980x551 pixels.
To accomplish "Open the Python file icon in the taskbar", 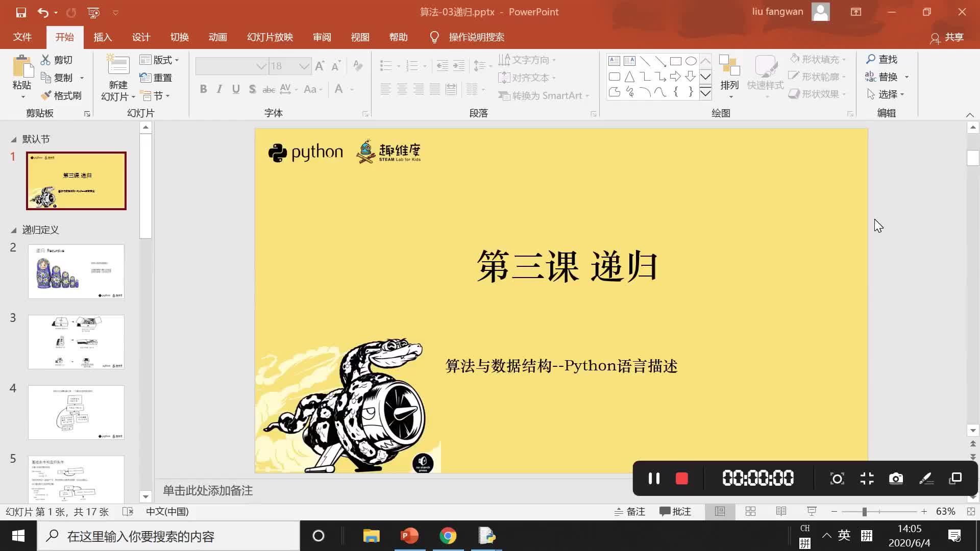I will (486, 536).
